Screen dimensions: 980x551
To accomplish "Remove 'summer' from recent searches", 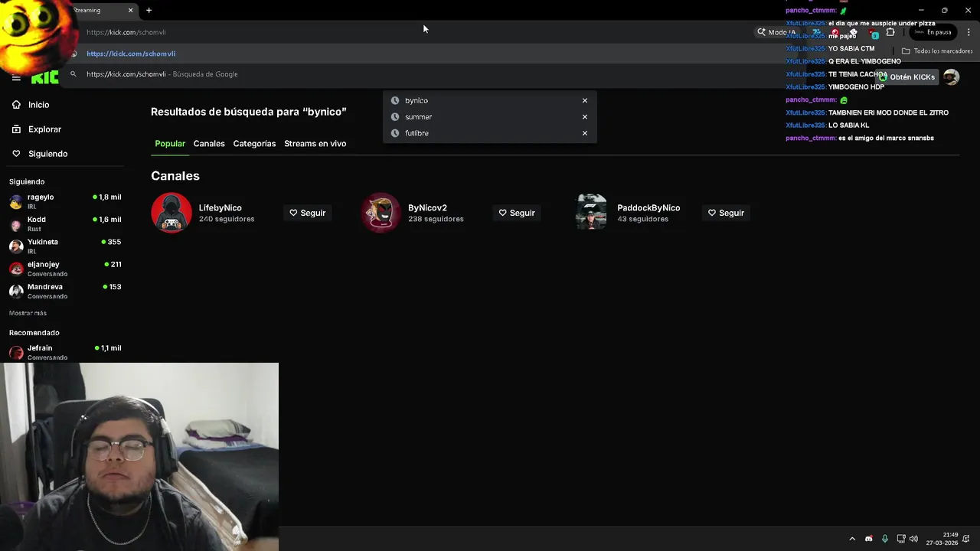I will (x=585, y=117).
